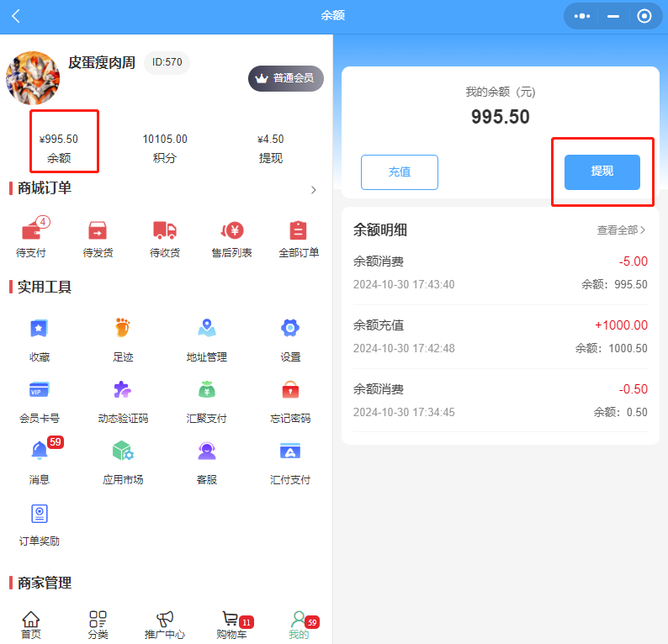Open the 待收货 delivery truck icon
This screenshot has height=644, width=668.
[165, 232]
